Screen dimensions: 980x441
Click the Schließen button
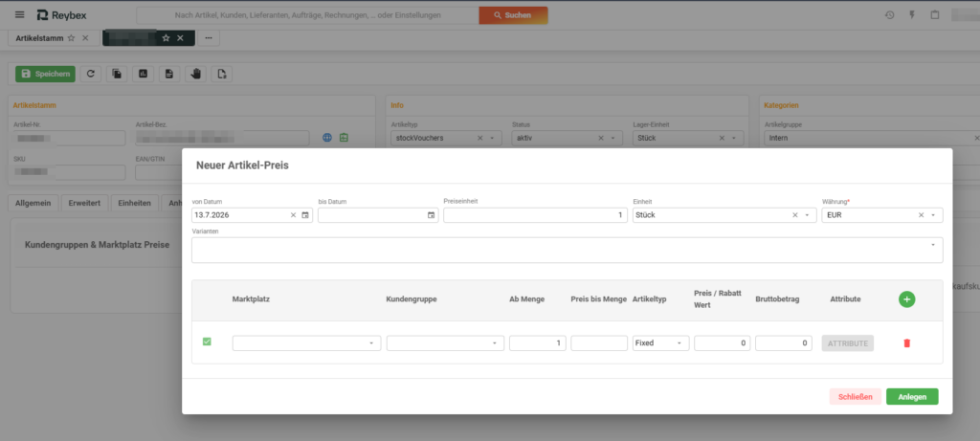coord(855,397)
